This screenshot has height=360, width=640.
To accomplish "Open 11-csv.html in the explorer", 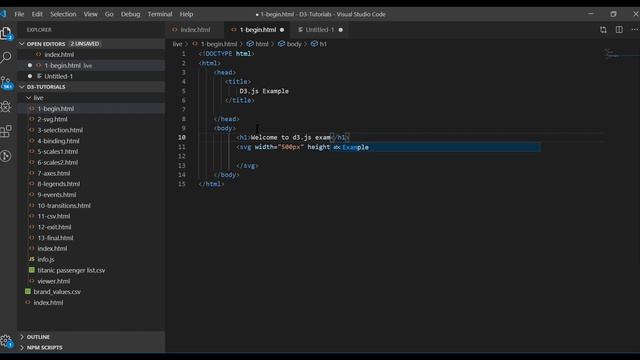I will point(53,216).
